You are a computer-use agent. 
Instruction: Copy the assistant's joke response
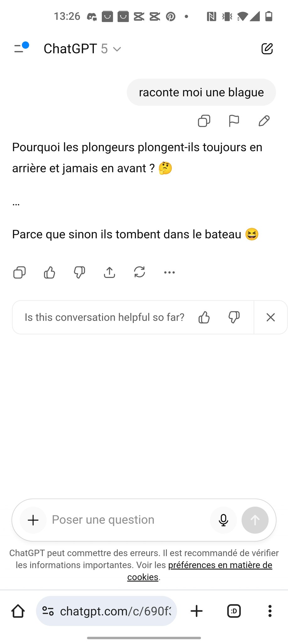(19, 272)
